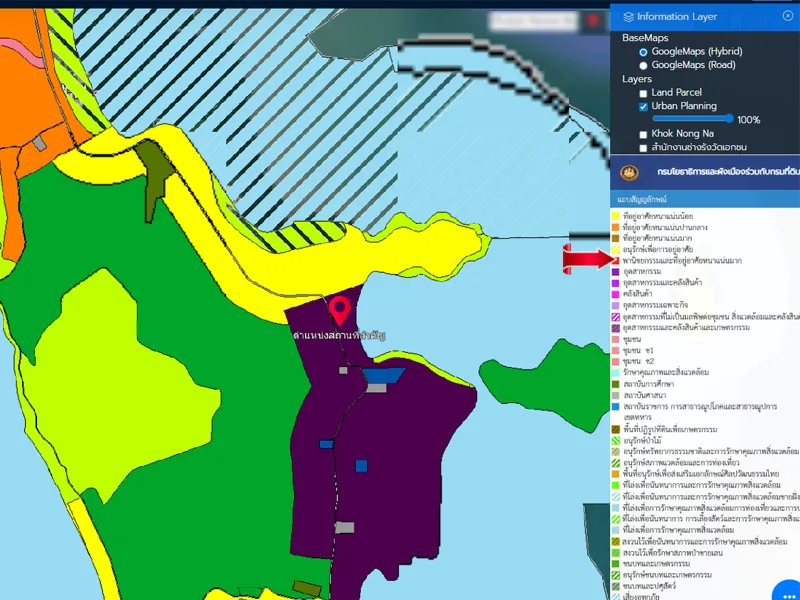Click the Urban Planning opacity slider handle
This screenshot has width=800, height=600.
tap(731, 119)
